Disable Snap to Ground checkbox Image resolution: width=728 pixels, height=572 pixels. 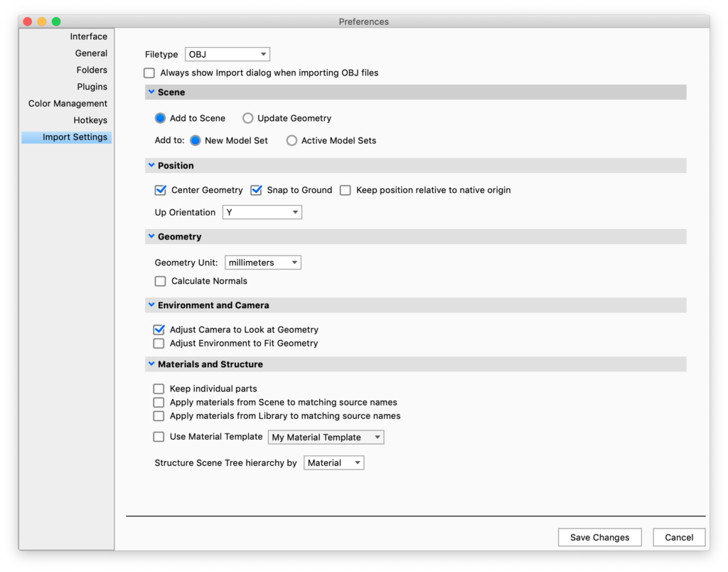click(257, 190)
